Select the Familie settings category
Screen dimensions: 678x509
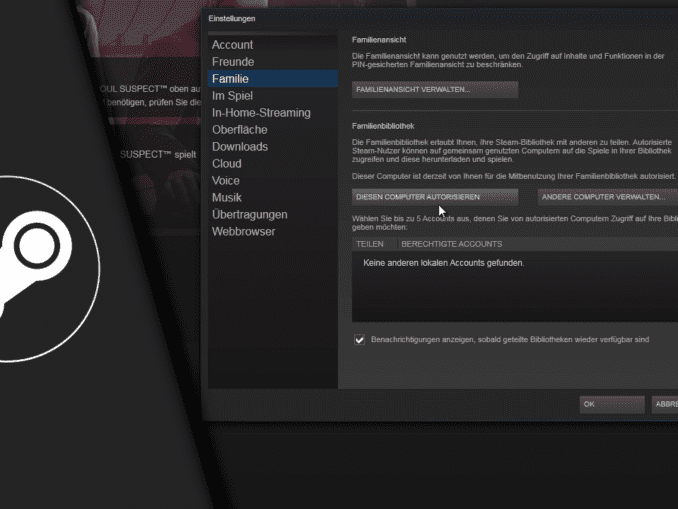272,79
